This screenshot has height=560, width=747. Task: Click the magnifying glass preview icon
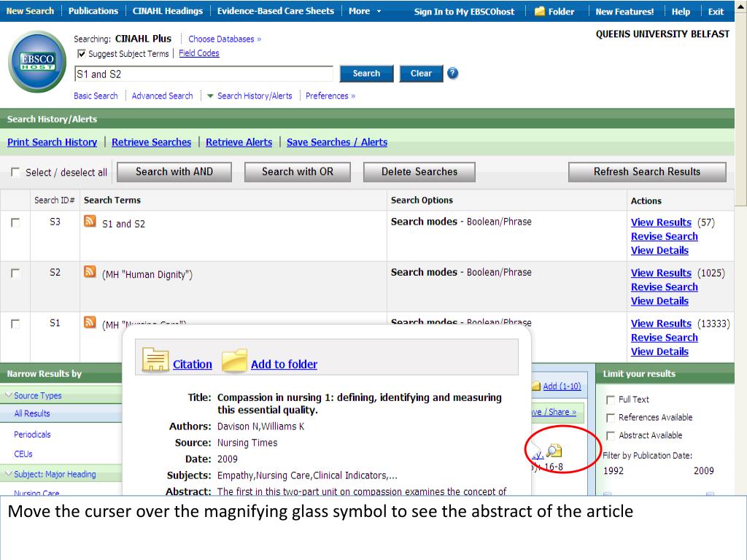tap(554, 450)
